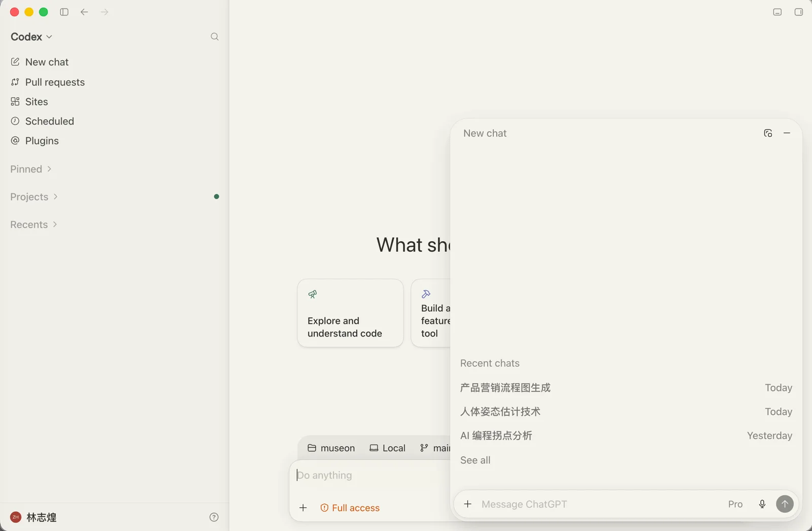Click the green Projects status dot
This screenshot has height=531, width=812.
(217, 196)
